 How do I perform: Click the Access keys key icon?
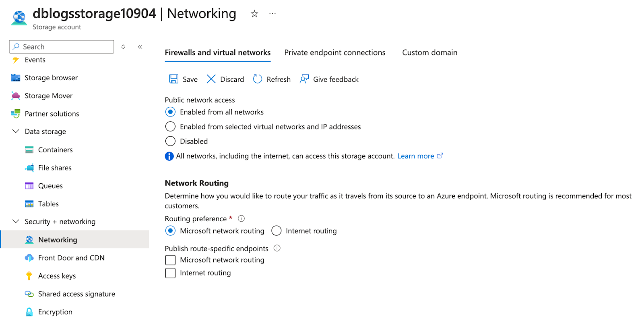click(29, 276)
